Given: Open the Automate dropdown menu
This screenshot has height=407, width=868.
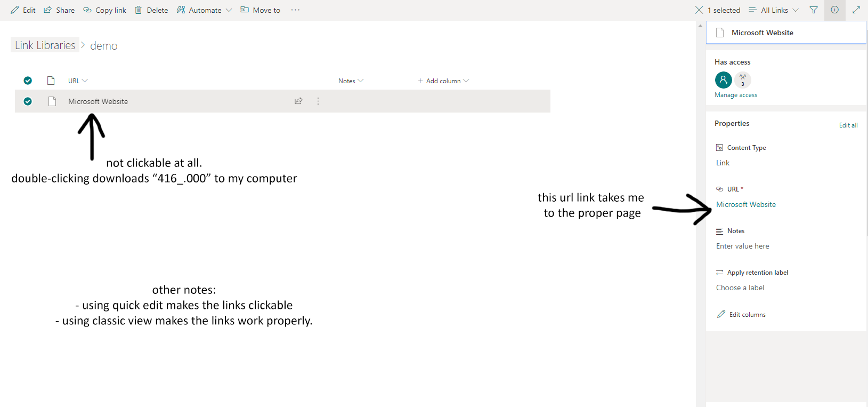Looking at the screenshot, I should pos(205,10).
